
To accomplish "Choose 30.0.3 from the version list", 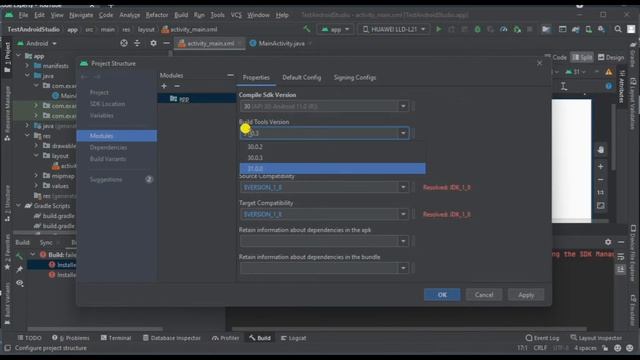I will click(x=333, y=158).
